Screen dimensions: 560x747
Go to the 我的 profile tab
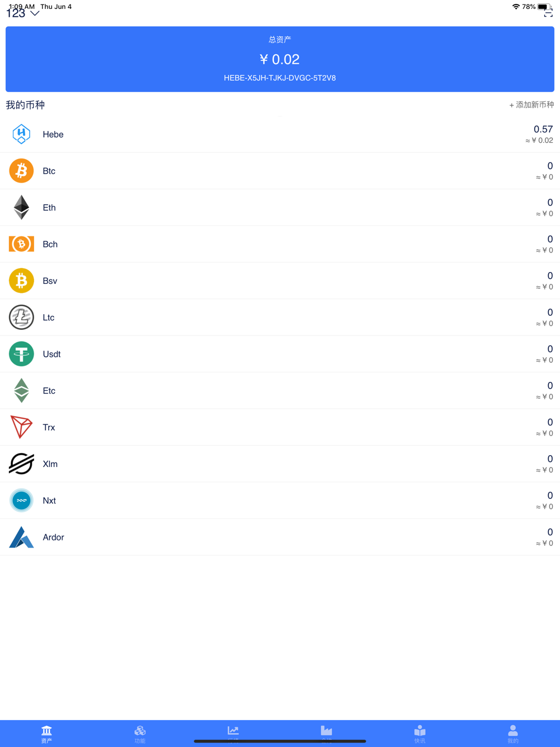point(513,734)
